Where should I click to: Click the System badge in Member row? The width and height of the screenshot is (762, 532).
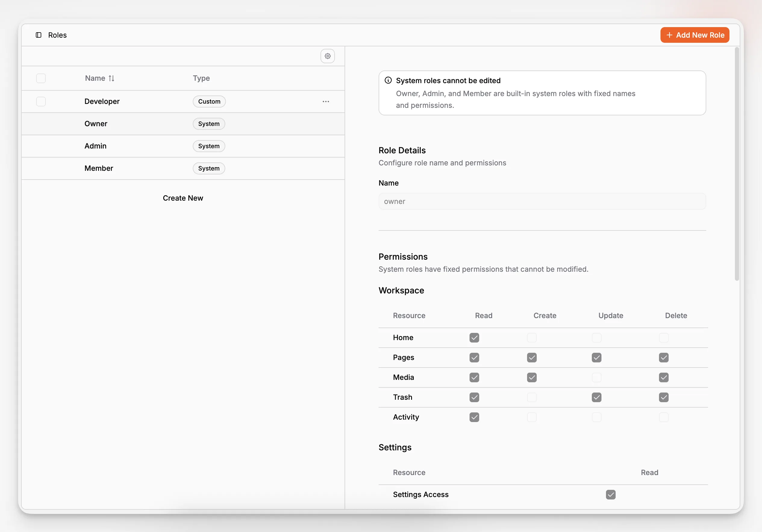point(209,168)
